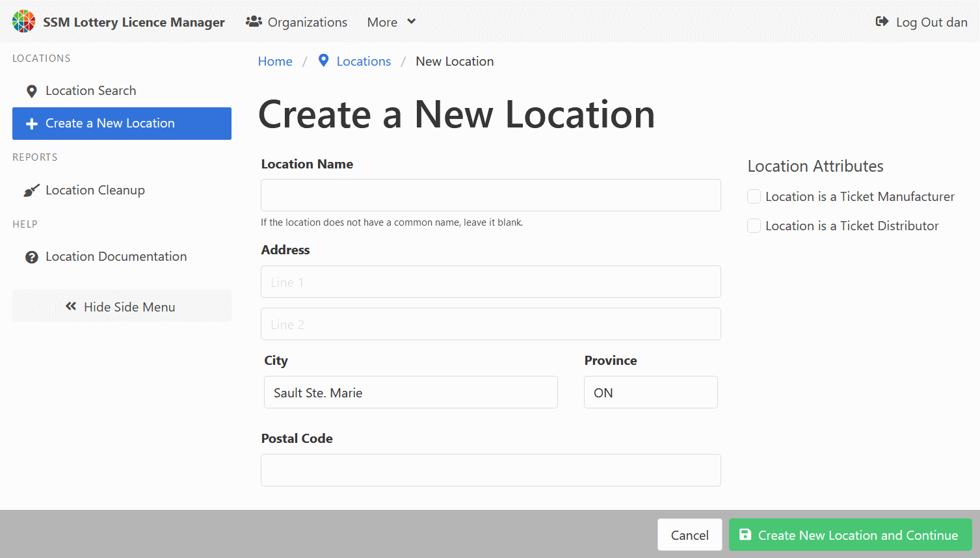The image size is (980, 558).
Task: Click the Cancel button
Action: pyautogui.click(x=690, y=535)
